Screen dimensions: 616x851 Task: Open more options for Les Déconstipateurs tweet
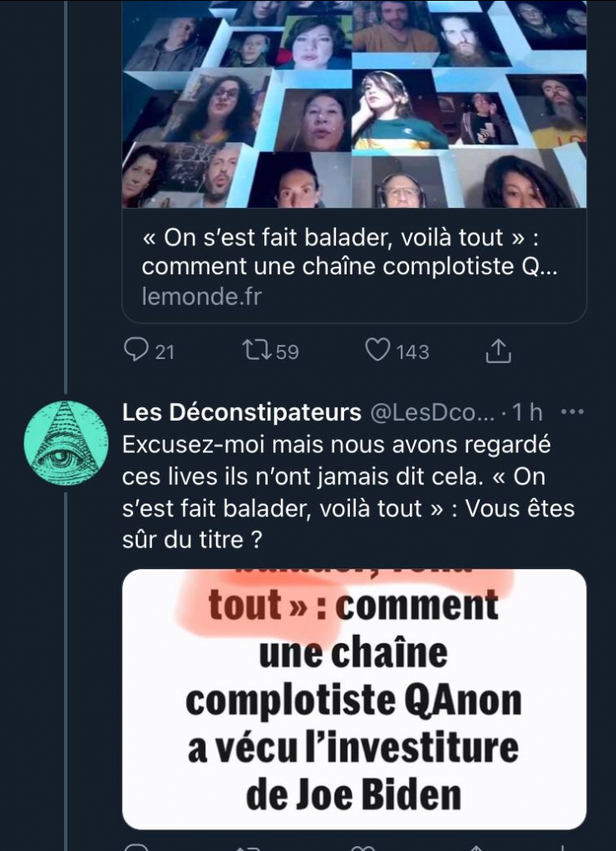click(x=573, y=411)
